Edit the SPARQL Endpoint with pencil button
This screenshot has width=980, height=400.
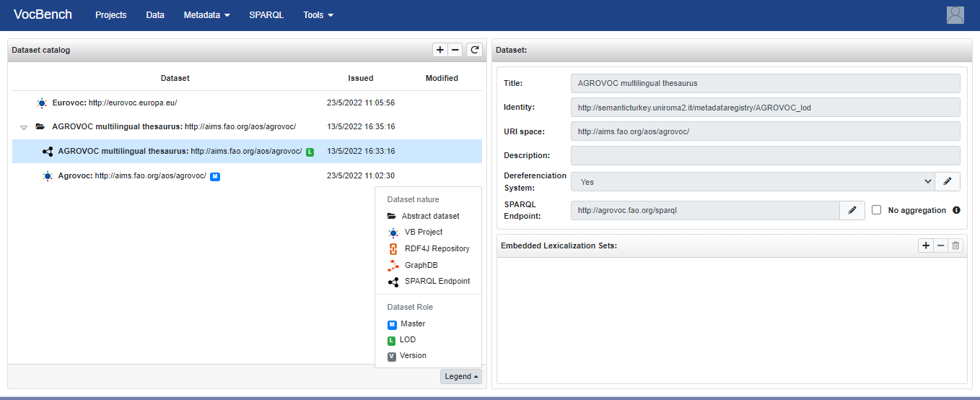(852, 210)
